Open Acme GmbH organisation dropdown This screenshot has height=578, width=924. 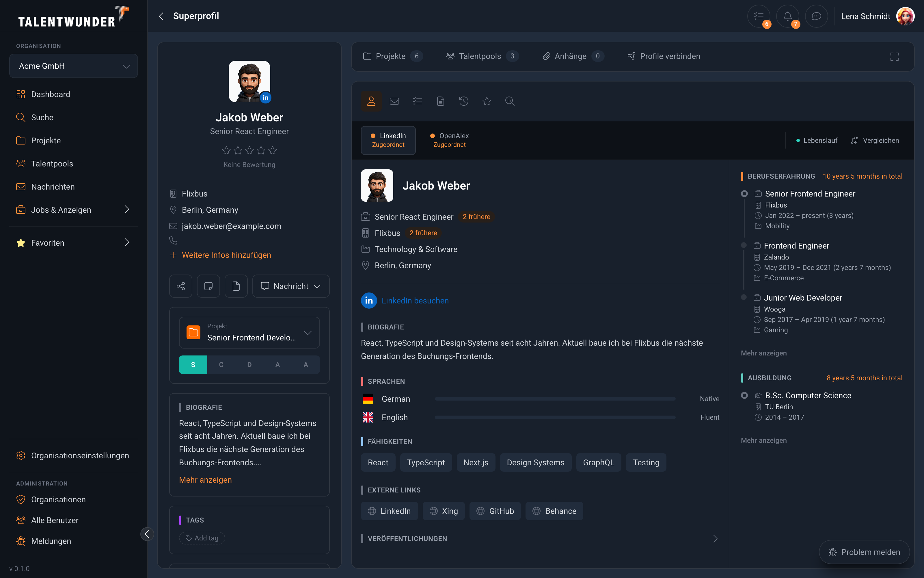(74, 66)
